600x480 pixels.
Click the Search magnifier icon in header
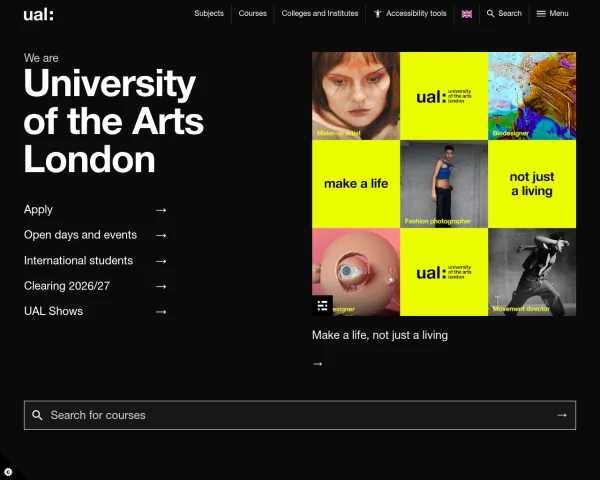(490, 14)
